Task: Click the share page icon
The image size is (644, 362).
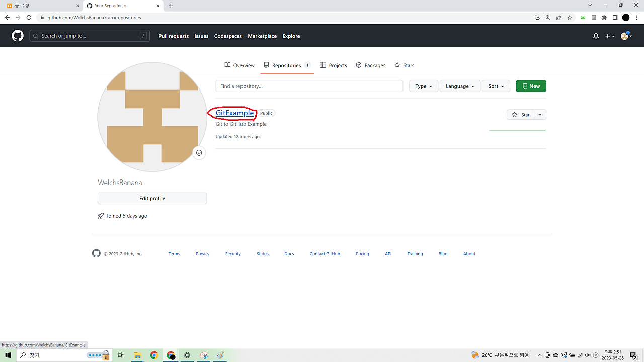Action: point(558,17)
